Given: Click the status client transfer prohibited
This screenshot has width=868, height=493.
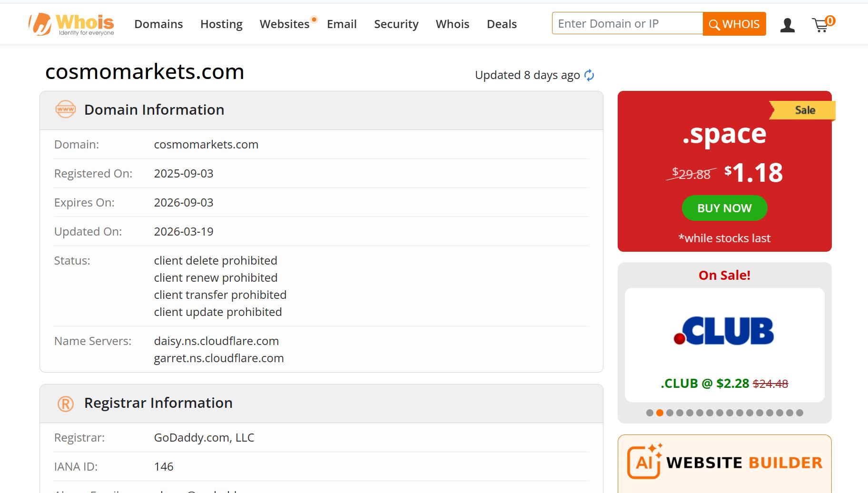Looking at the screenshot, I should [x=220, y=295].
